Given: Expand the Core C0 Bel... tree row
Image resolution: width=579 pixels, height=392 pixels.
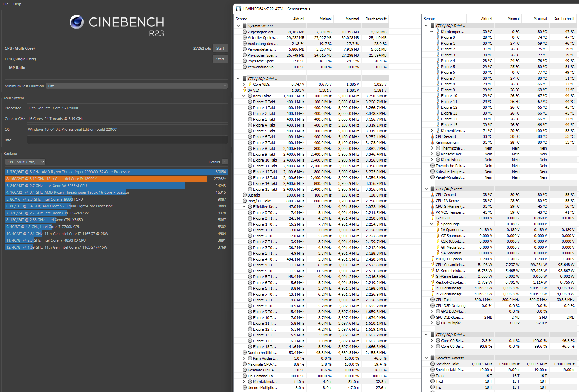Looking at the screenshot, I should 432,341.
